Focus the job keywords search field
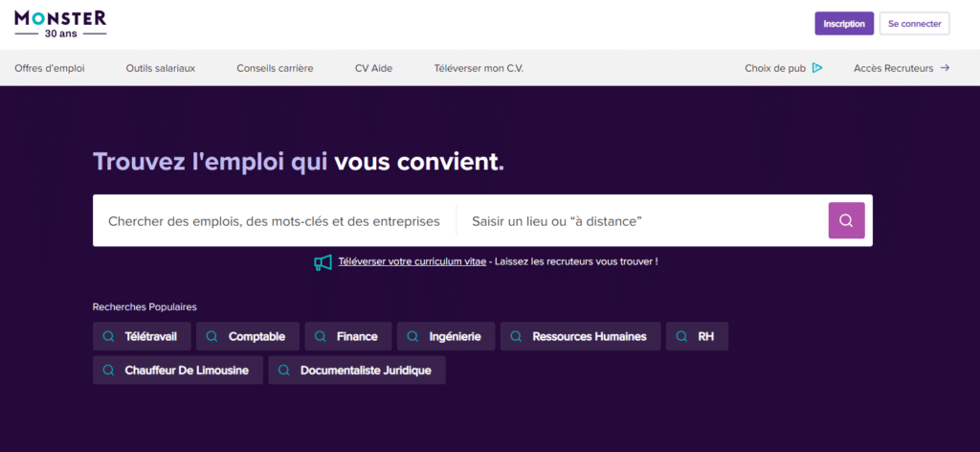The image size is (980, 452). tap(274, 221)
